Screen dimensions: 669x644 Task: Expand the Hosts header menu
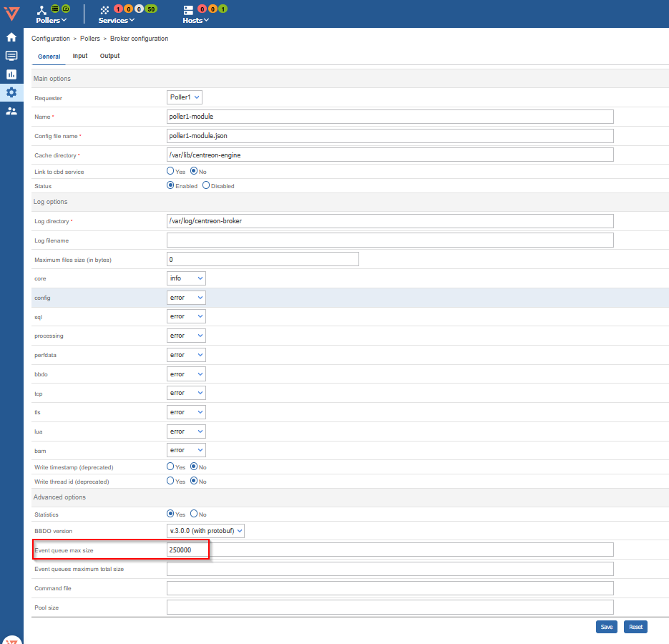[196, 20]
